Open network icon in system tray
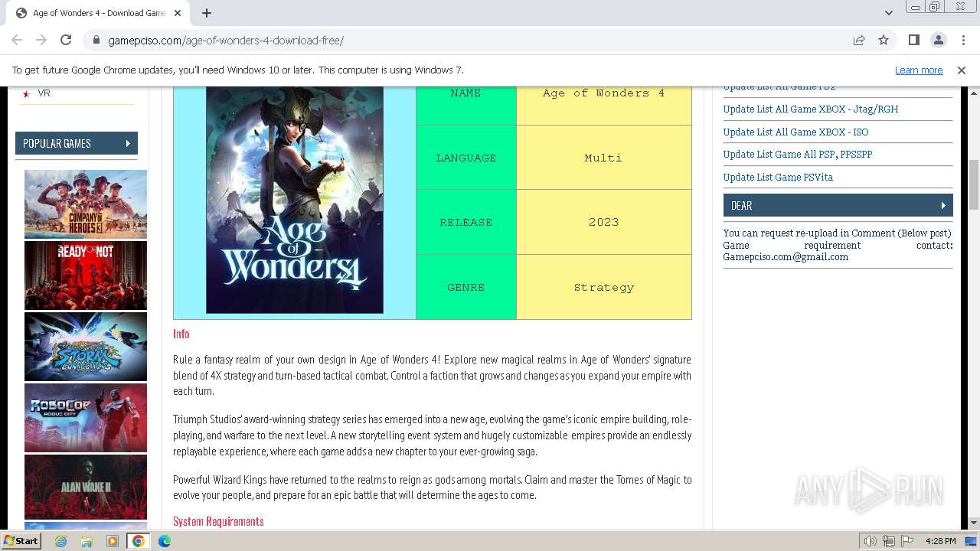The width and height of the screenshot is (980, 551). 889,541
